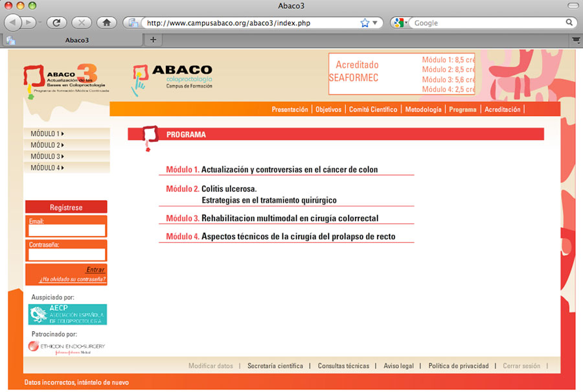Screen dimensions: 583x392
Task: Open Módulo 3 Rehabilitacion multimodal heading
Action: click(x=272, y=218)
